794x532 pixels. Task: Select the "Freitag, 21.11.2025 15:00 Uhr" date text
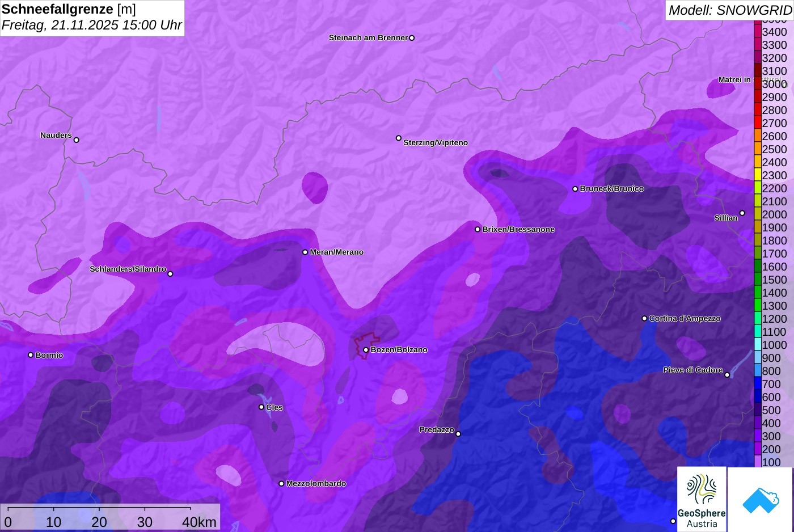tap(92, 25)
